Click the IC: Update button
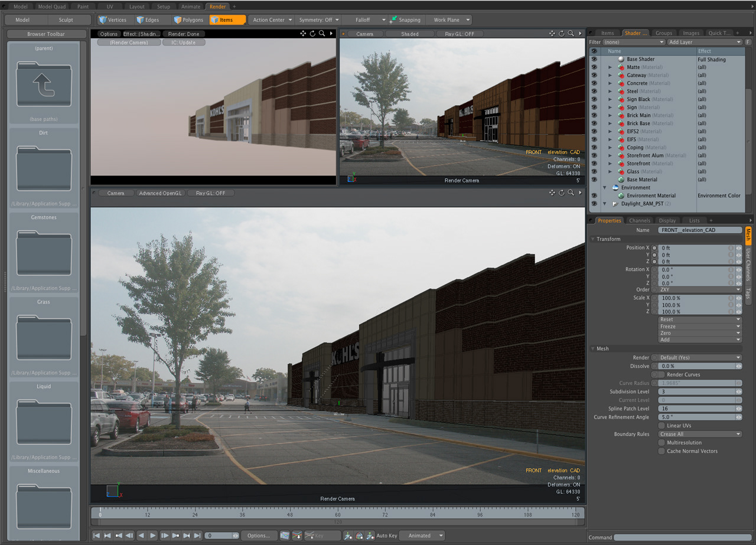 pyautogui.click(x=184, y=43)
